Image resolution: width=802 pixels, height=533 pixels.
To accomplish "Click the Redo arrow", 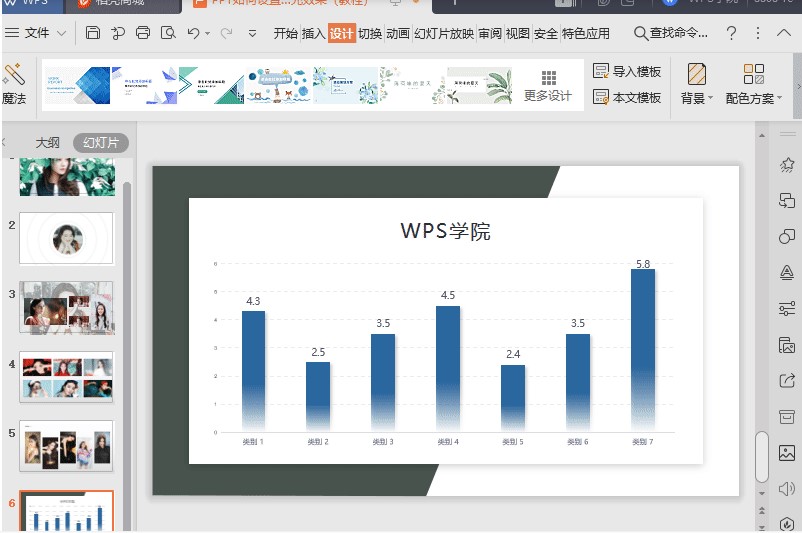I will [x=226, y=33].
